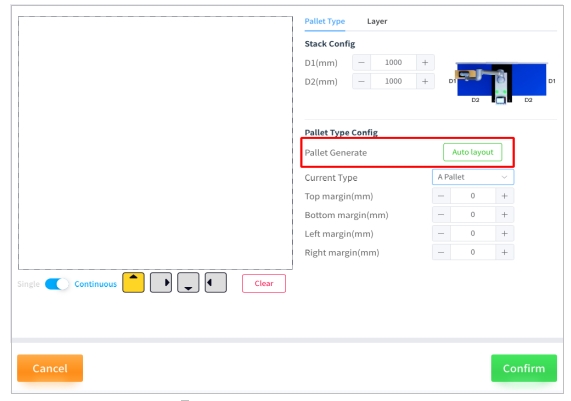Open the Current Type dropdown
The height and width of the screenshot is (401, 571).
pos(473,177)
